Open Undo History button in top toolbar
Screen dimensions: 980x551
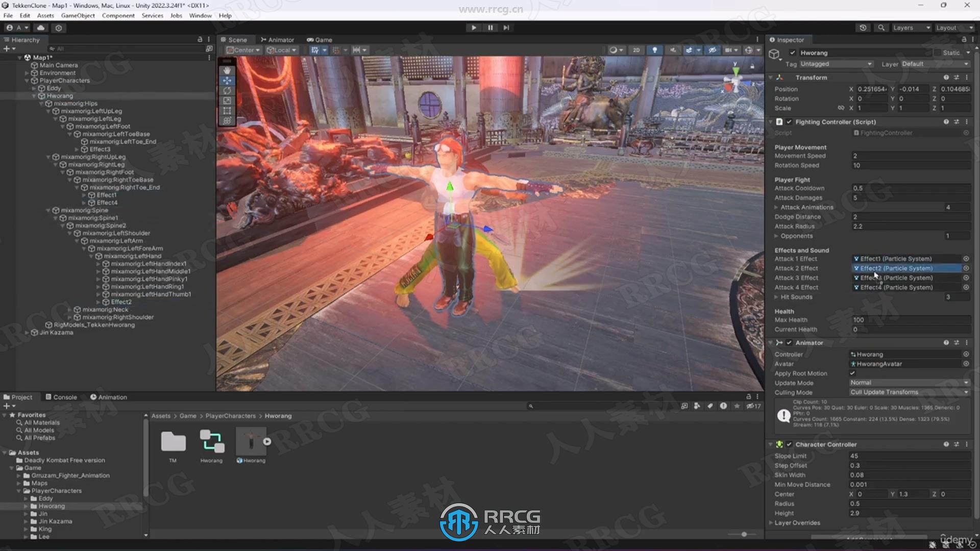click(x=863, y=28)
